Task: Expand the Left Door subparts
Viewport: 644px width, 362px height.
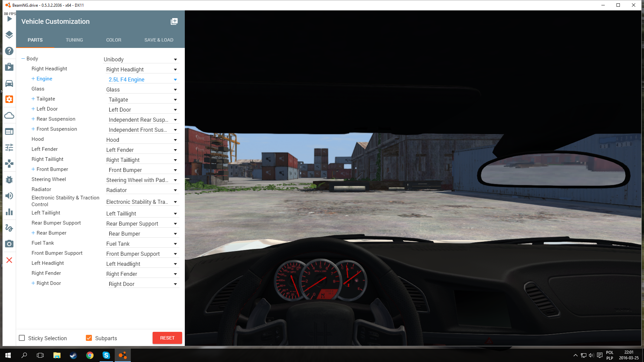Action: tap(33, 109)
